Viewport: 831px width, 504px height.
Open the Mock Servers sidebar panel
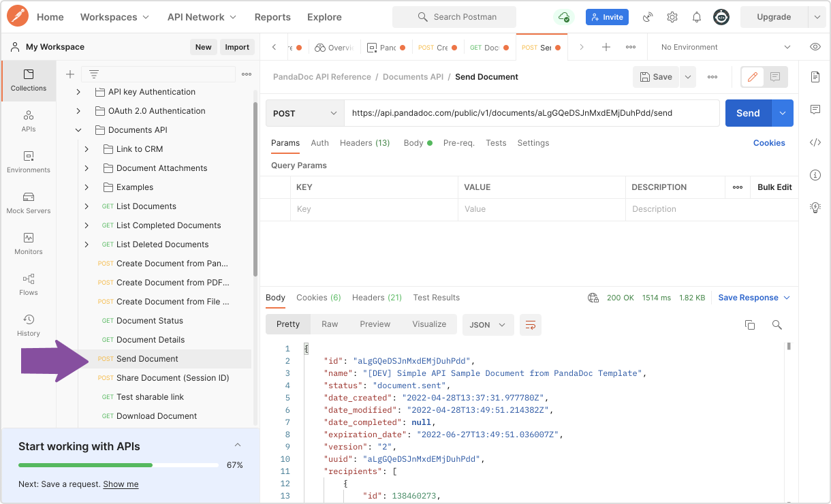coord(29,203)
